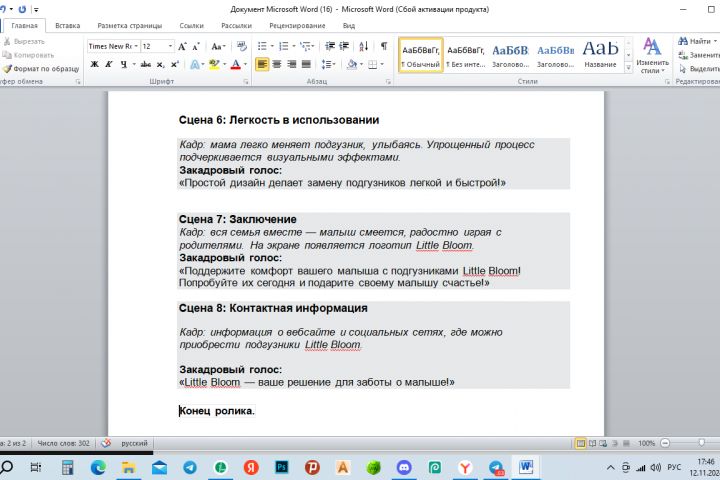Open Font dialog launcher

[246, 82]
